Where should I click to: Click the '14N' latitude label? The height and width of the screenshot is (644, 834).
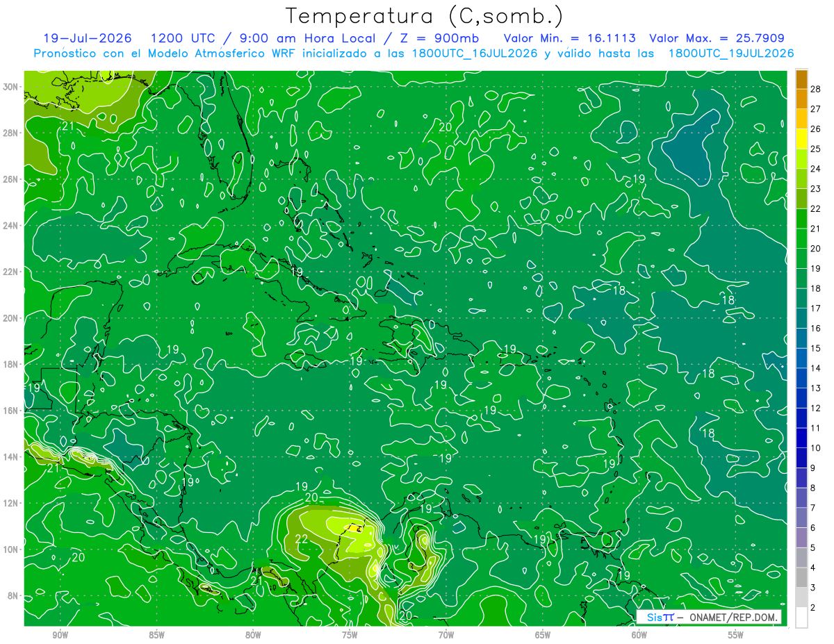tap(11, 456)
